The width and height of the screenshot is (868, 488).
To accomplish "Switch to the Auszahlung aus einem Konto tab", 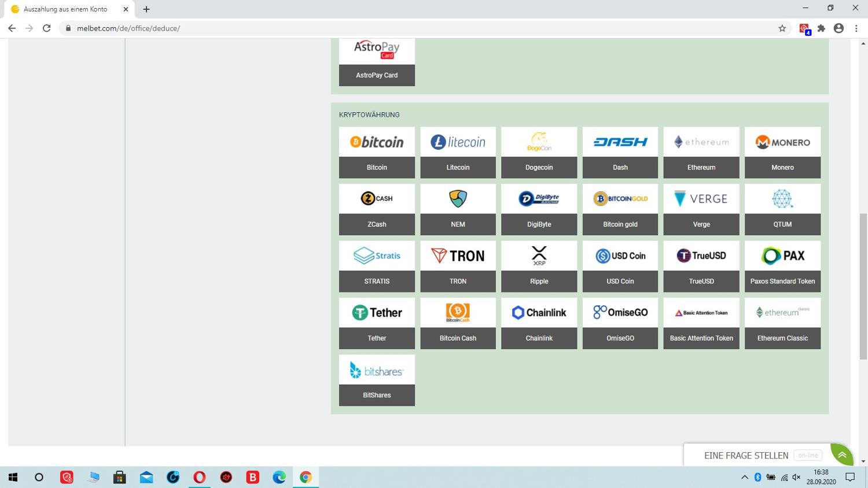I will (65, 9).
